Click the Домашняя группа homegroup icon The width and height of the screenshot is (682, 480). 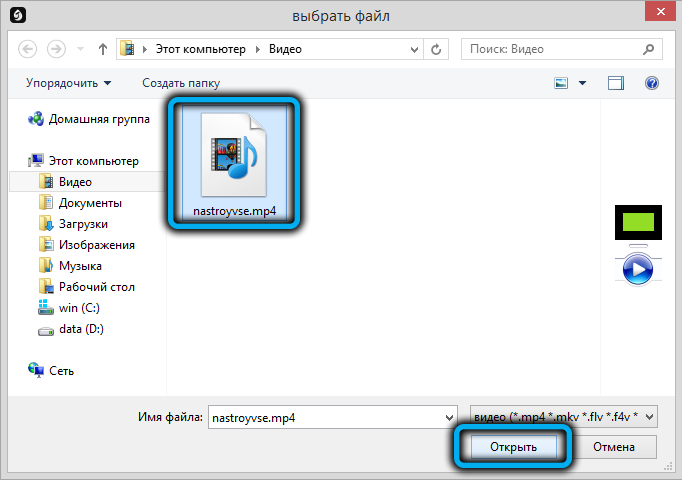(36, 119)
